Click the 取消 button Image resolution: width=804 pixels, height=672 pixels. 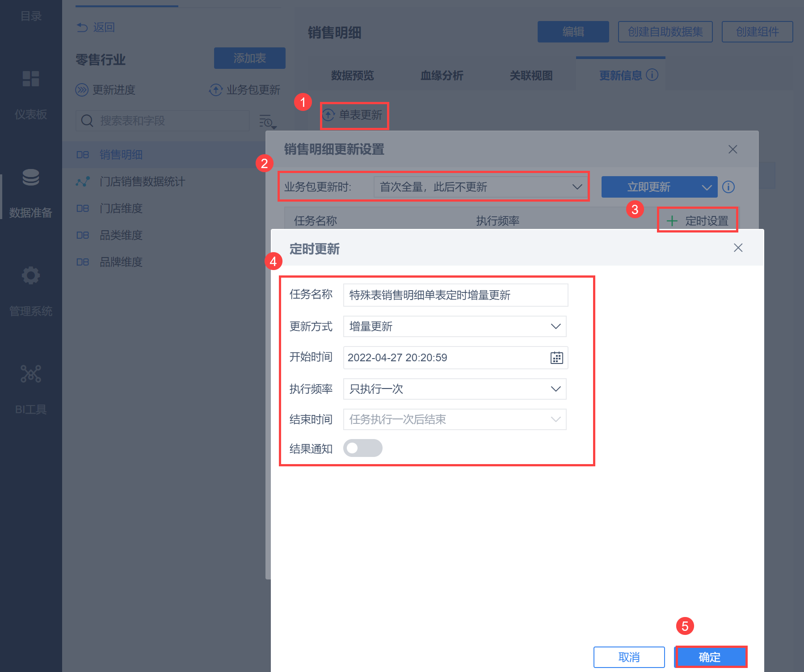coord(629,657)
